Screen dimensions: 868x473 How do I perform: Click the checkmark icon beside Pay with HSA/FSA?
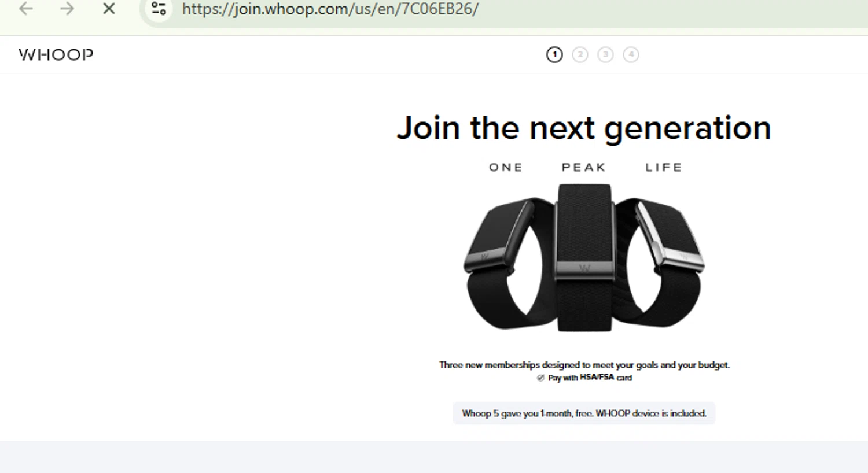540,378
